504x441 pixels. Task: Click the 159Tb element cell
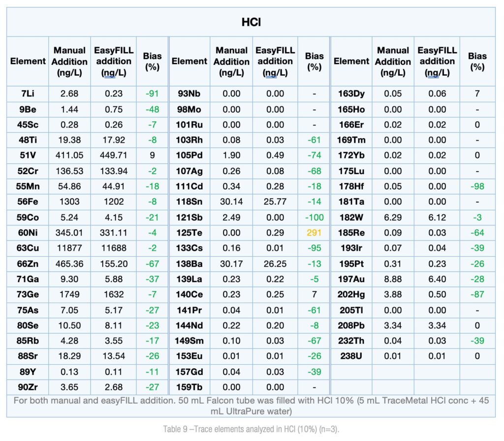click(189, 387)
